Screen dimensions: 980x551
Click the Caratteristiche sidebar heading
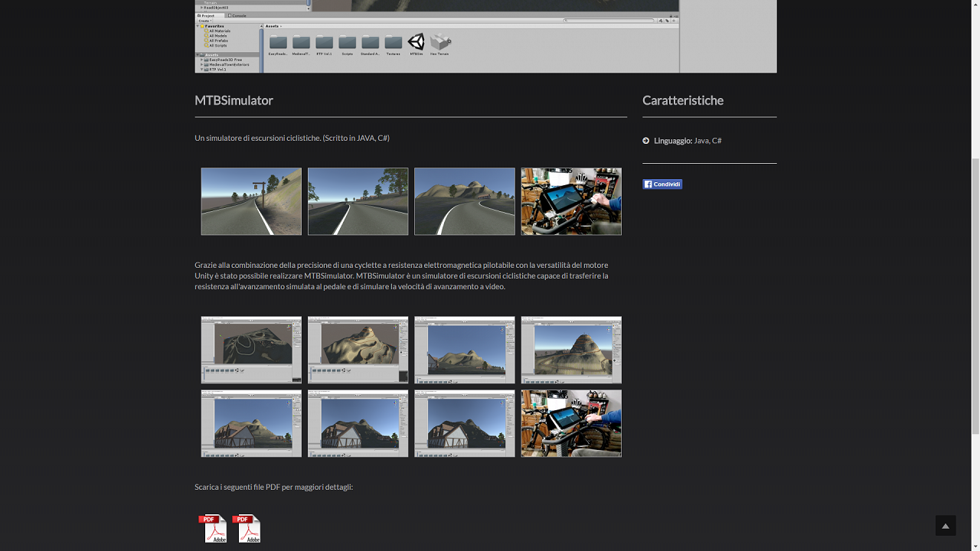pyautogui.click(x=683, y=100)
